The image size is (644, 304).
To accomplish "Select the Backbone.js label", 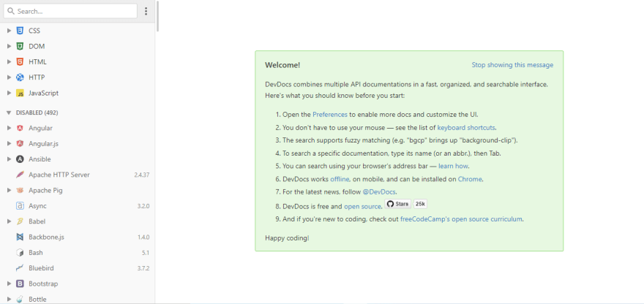I will 46,237.
